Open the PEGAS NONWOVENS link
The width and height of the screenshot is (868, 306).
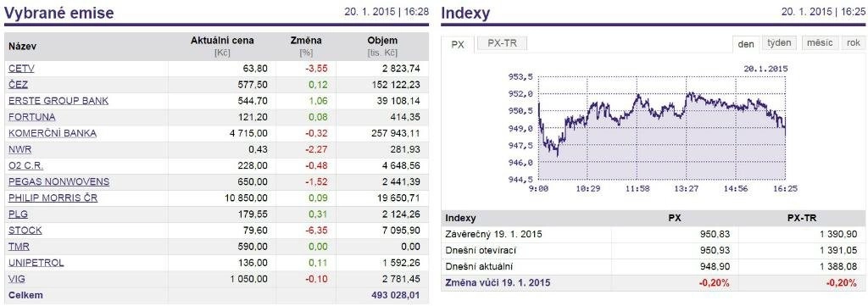tap(59, 182)
